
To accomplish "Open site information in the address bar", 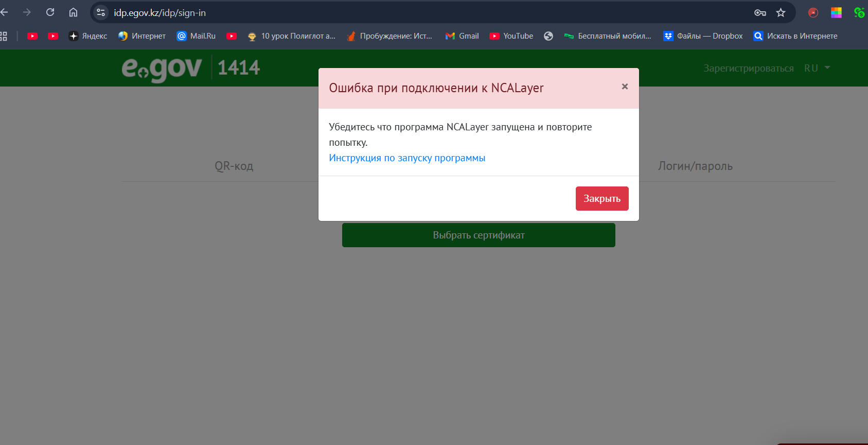I will pos(101,13).
